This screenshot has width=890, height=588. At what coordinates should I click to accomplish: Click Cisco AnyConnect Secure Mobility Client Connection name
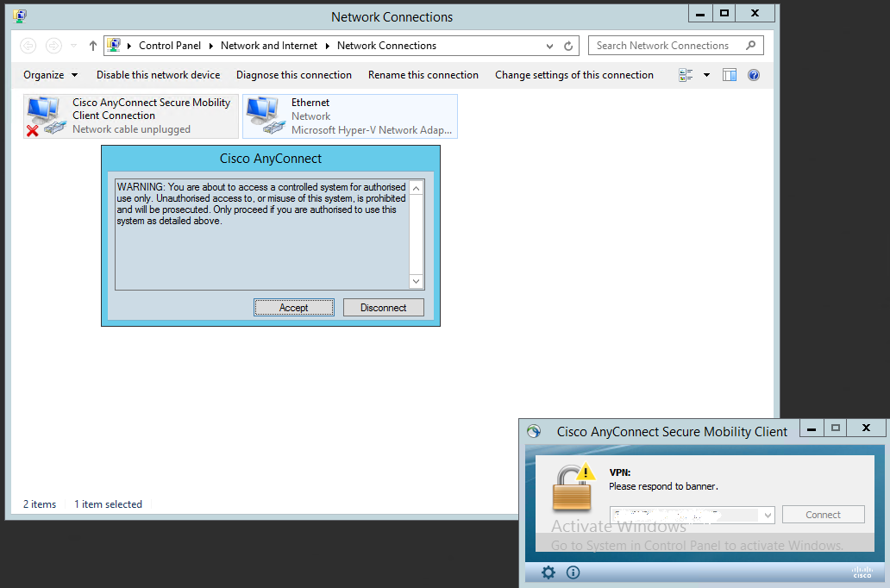click(152, 109)
